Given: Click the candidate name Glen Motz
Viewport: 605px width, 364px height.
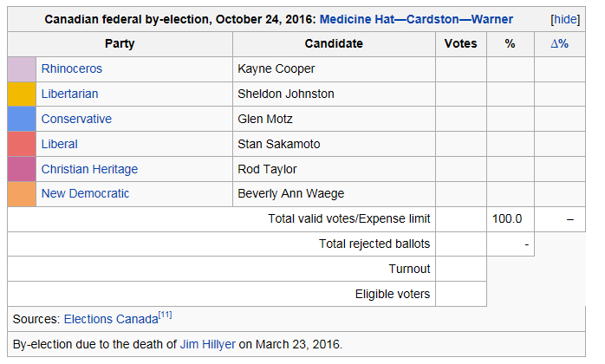Looking at the screenshot, I should click(265, 119).
